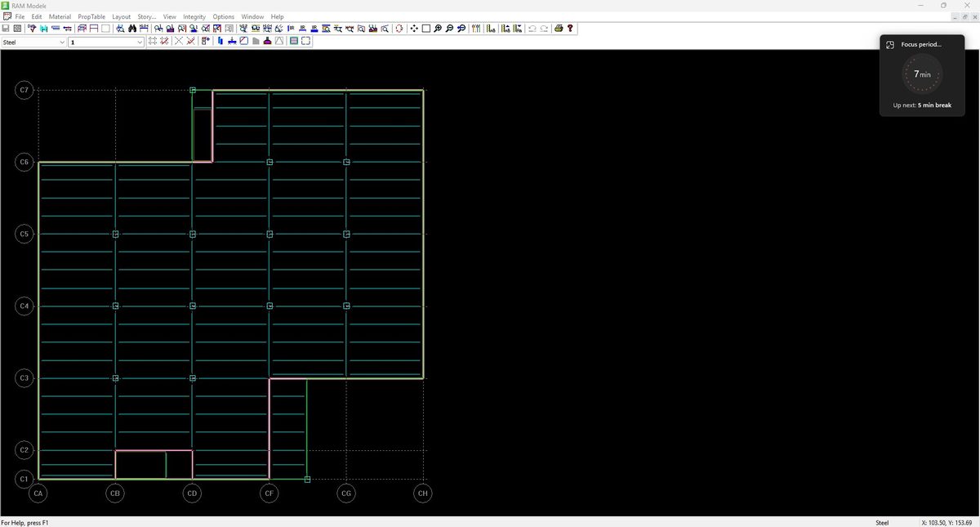Select the crosshair pan view tool

(x=414, y=27)
